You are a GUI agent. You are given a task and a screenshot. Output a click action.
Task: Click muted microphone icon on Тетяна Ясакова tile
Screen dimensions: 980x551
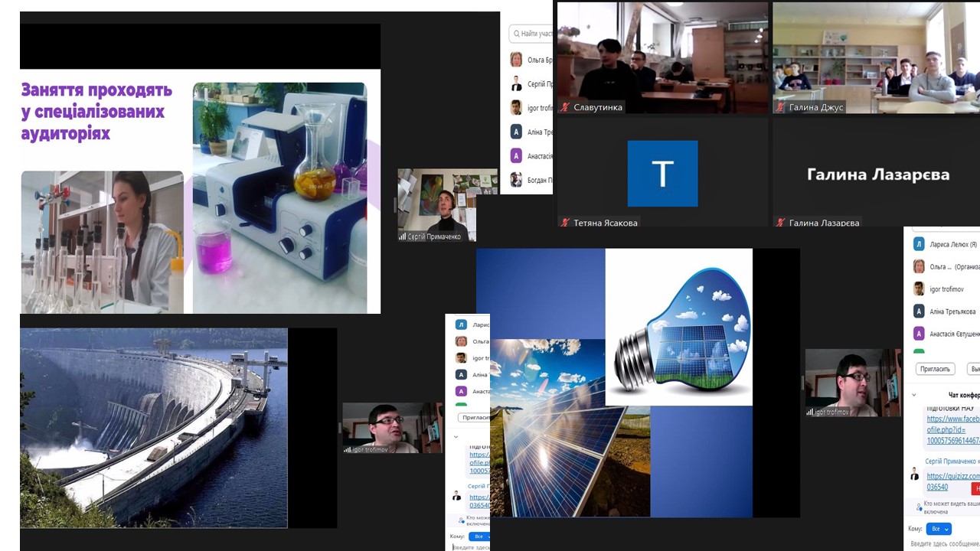(x=565, y=223)
